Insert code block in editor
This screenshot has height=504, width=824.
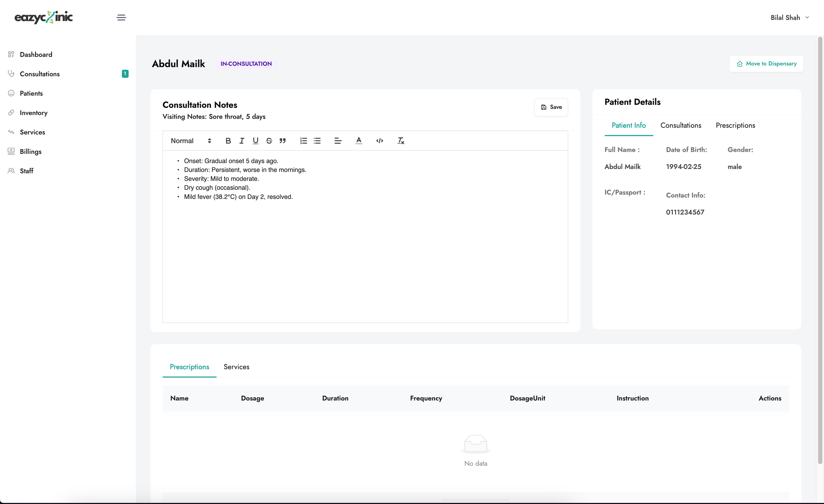(380, 141)
